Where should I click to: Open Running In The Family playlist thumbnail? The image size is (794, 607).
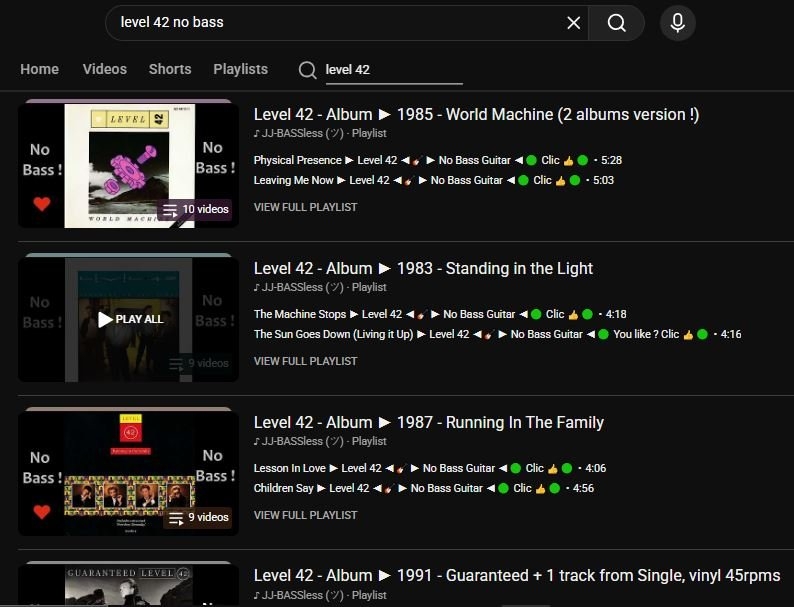pos(128,473)
